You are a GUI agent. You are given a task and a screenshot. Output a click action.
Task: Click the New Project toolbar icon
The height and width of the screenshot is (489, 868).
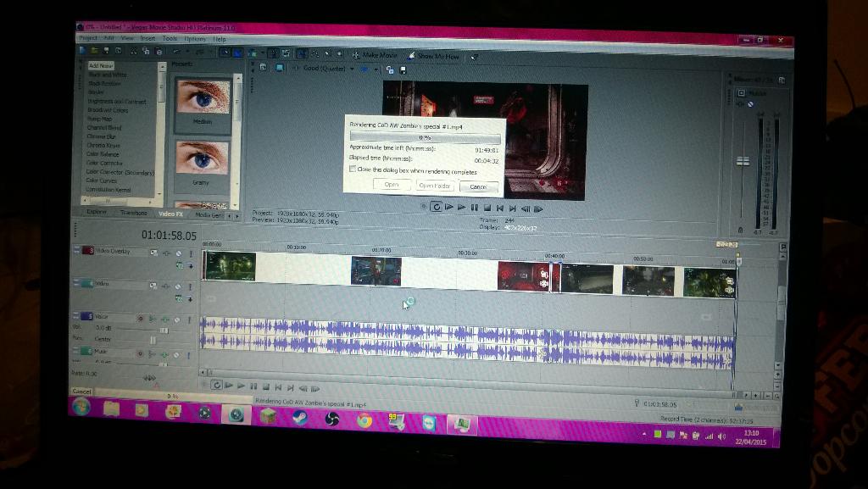point(82,50)
